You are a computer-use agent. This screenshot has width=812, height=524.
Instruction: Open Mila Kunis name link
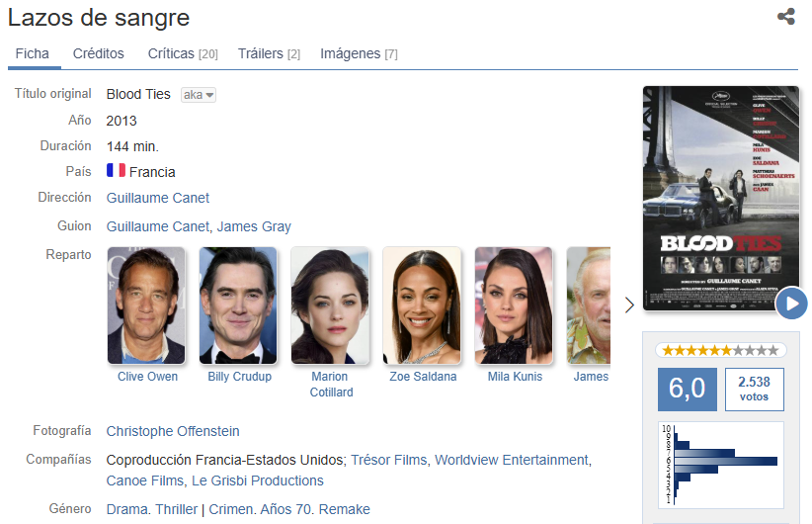515,377
